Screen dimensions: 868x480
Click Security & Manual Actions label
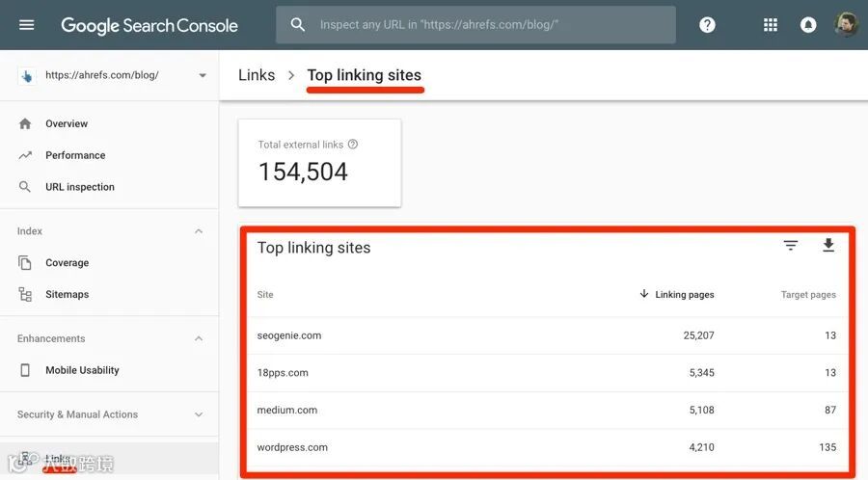tap(77, 414)
